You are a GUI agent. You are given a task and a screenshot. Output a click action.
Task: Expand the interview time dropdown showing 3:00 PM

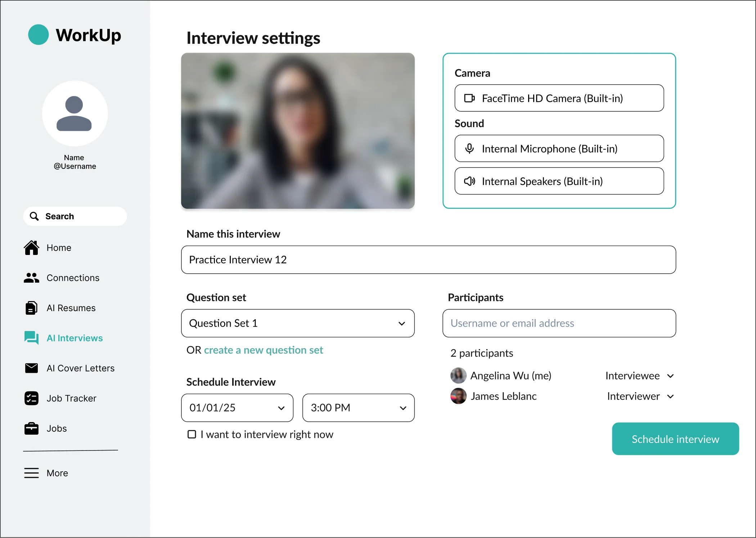[402, 408]
